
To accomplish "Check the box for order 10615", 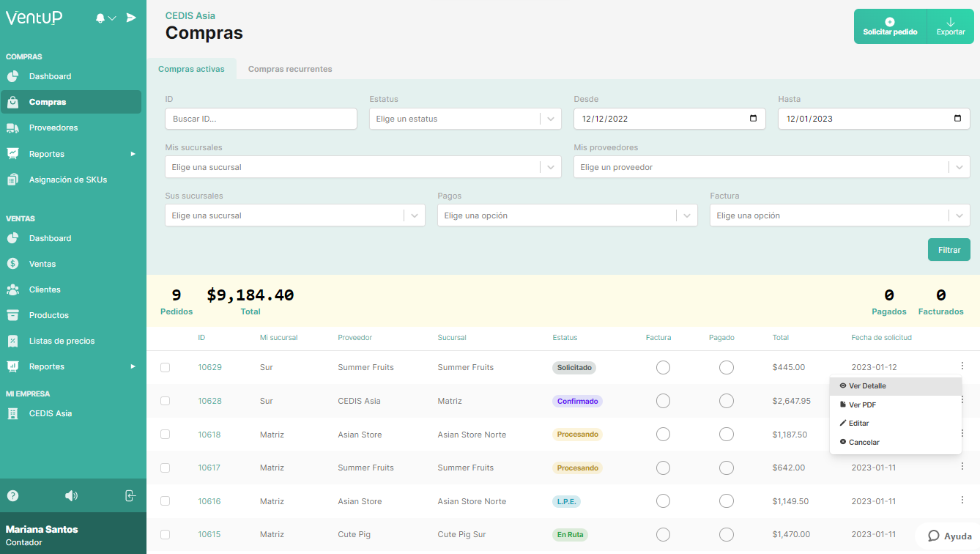I will 165,534.
